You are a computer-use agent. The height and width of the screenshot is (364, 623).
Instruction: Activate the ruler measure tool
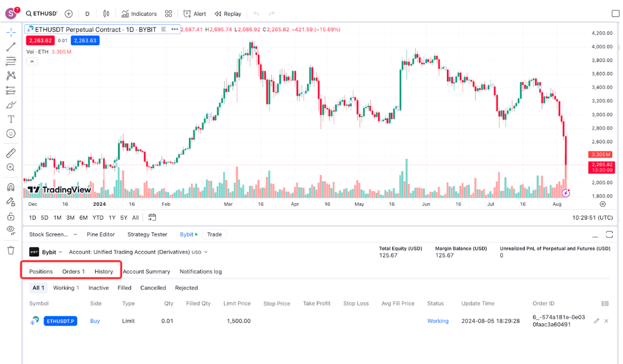click(x=11, y=153)
